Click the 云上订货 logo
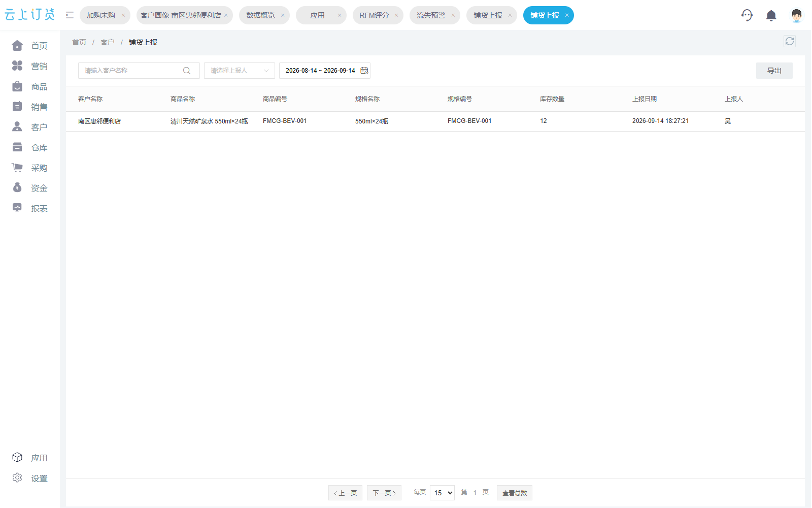The width and height of the screenshot is (812, 508). [x=29, y=15]
